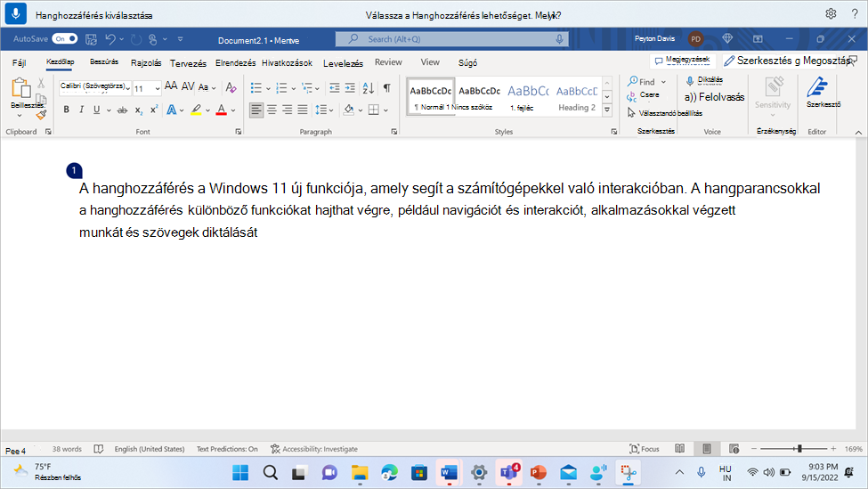
Task: Open PowerPoint from the taskbar
Action: 538,472
